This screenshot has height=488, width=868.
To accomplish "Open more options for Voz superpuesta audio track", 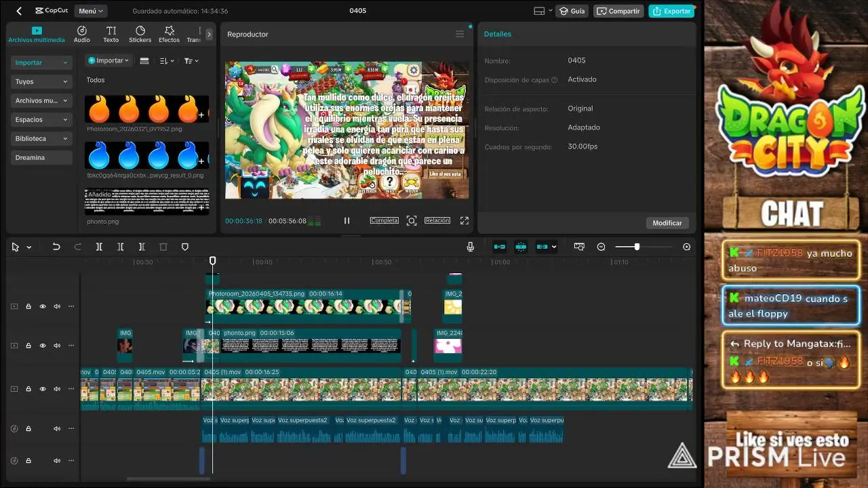I will [x=71, y=429].
